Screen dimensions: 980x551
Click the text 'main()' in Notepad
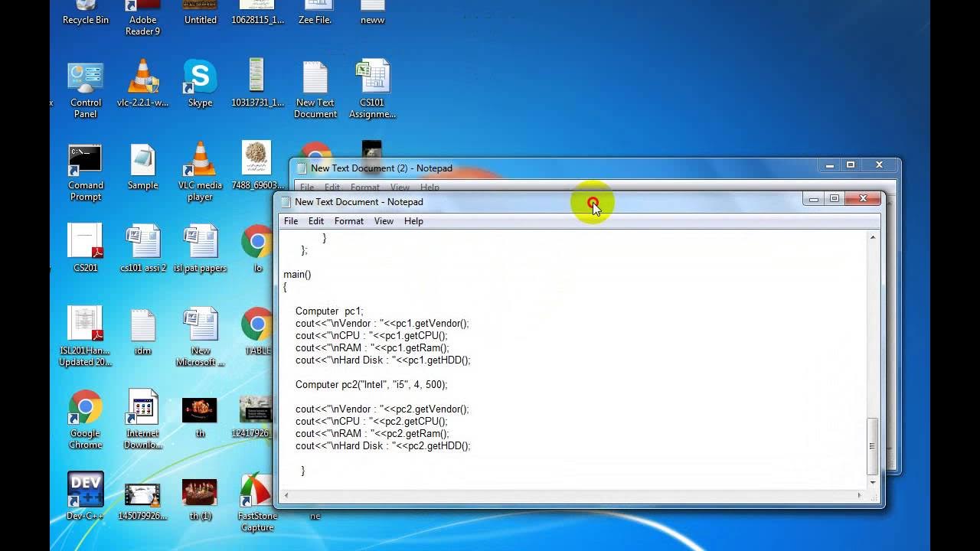coord(297,274)
